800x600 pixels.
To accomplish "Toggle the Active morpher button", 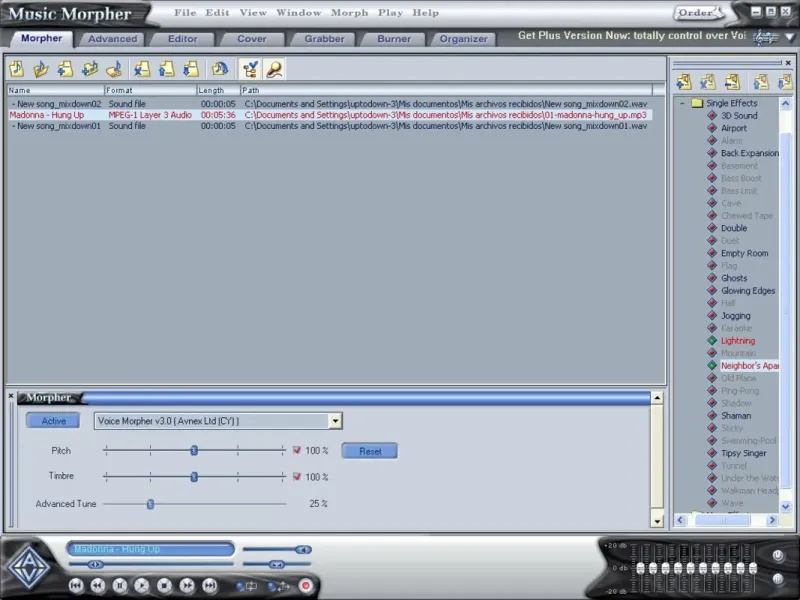I will [53, 420].
